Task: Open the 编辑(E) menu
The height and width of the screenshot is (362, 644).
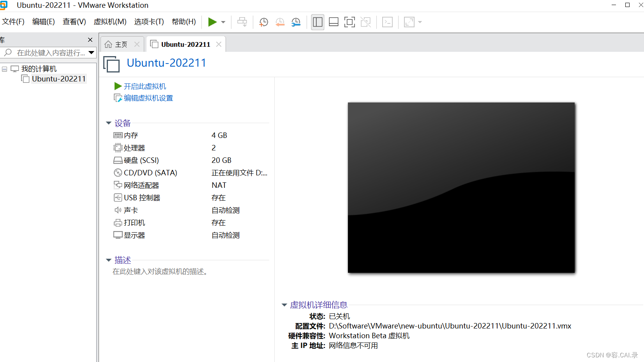Action: [44, 22]
